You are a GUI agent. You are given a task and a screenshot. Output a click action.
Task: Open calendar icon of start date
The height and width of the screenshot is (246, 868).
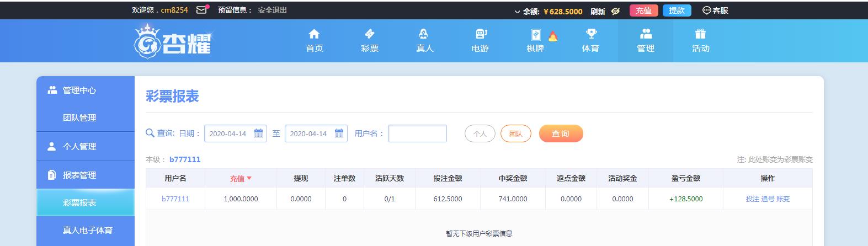coord(258,133)
